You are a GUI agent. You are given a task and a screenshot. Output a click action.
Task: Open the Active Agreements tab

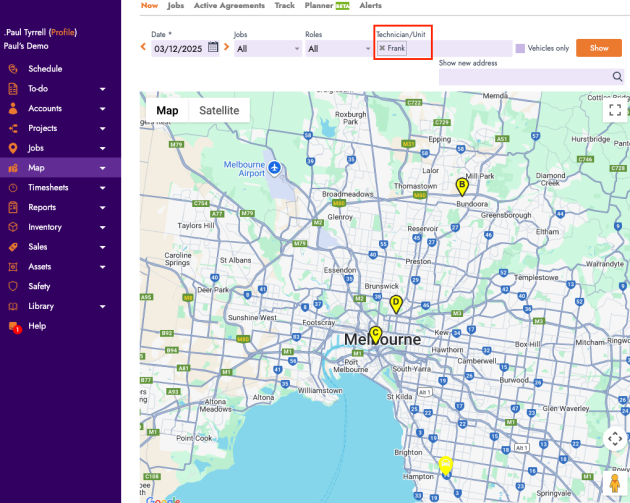pyautogui.click(x=229, y=6)
